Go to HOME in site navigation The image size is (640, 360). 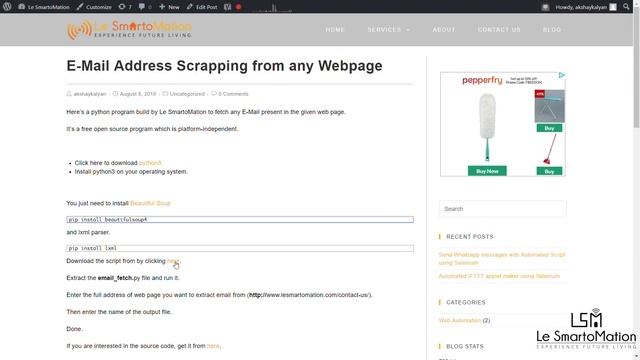(x=335, y=30)
